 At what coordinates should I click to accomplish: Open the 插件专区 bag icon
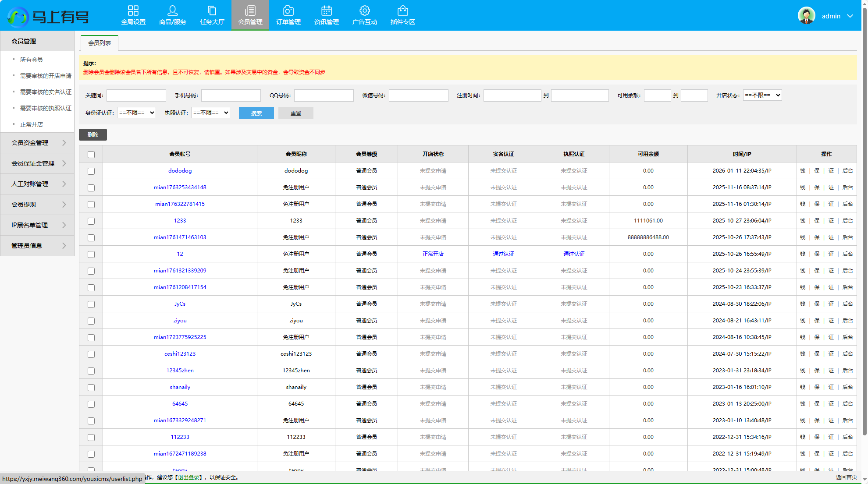402,11
